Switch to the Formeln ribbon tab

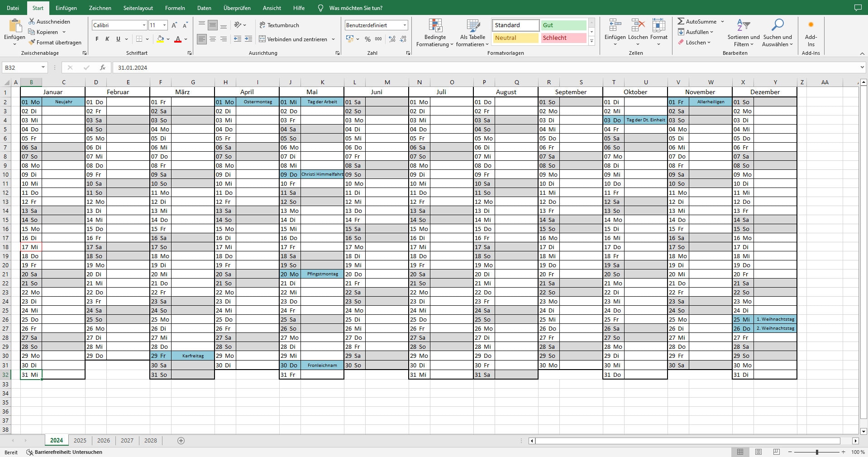pyautogui.click(x=175, y=8)
